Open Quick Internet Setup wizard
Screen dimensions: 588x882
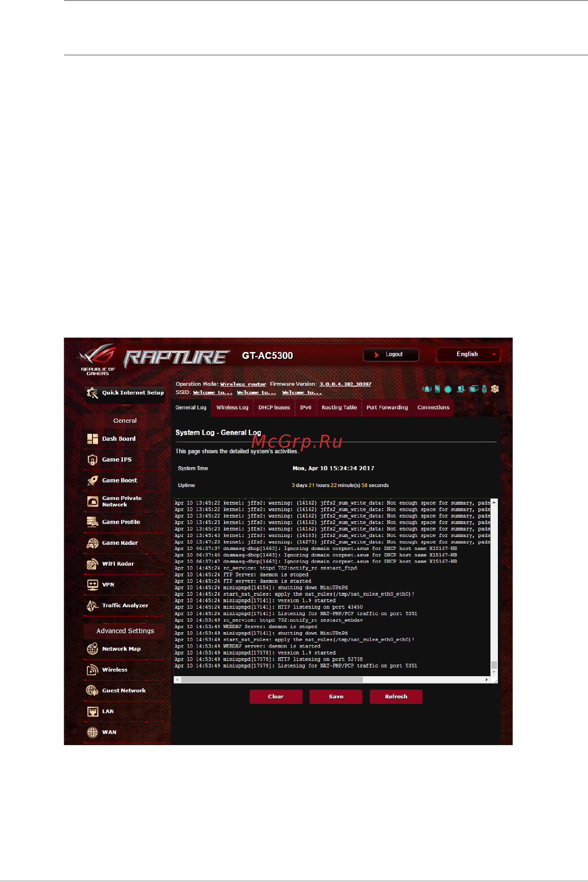tap(125, 393)
